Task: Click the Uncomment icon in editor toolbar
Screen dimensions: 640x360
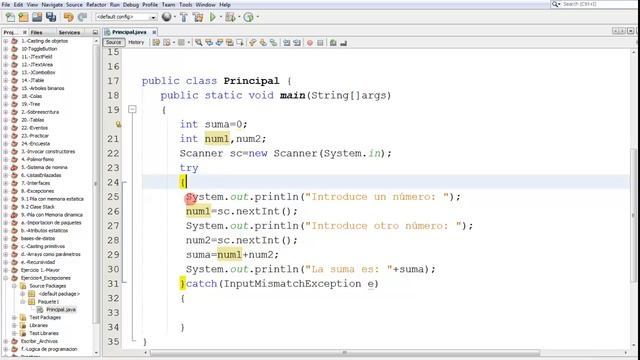Action: pos(343,42)
